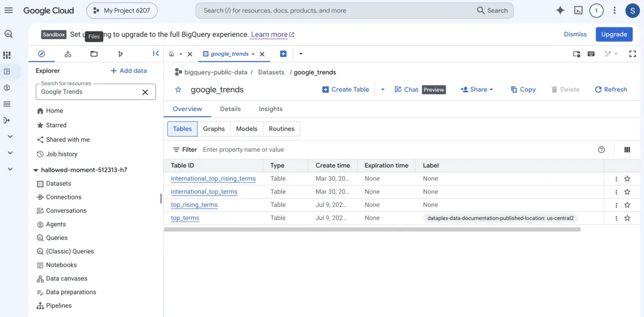
Task: Star the top_rising_terms table
Action: point(627,205)
